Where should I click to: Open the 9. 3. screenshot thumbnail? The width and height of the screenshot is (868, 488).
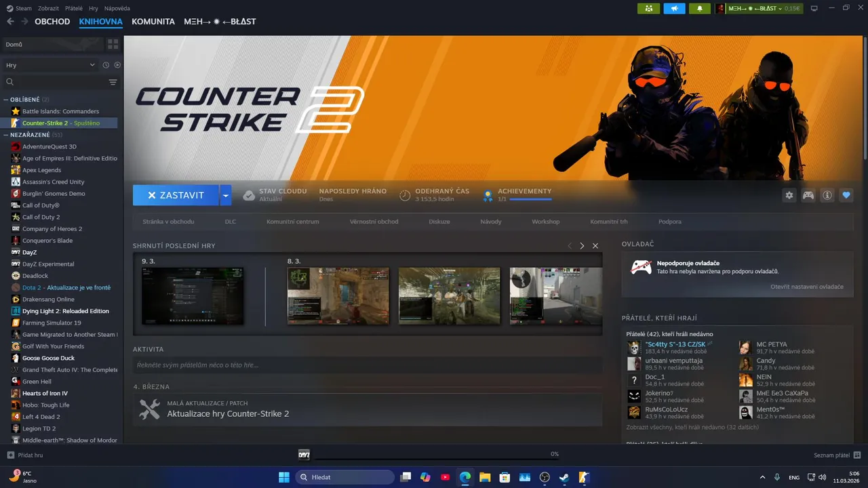tap(193, 296)
